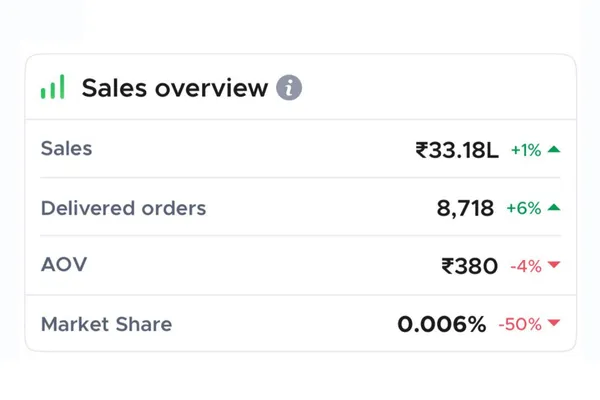Click the ₹33.18L sales value
Viewport: 600px width, 400px height.
(x=457, y=151)
